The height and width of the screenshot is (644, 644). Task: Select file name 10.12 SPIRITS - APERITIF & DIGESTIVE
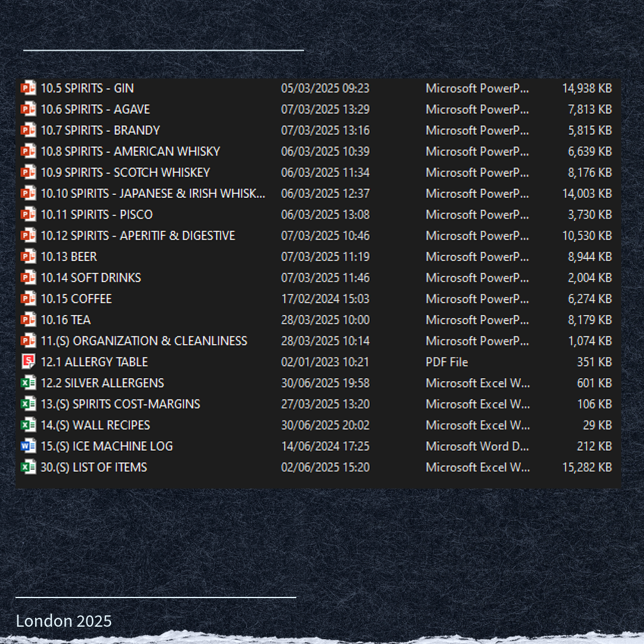pos(138,236)
